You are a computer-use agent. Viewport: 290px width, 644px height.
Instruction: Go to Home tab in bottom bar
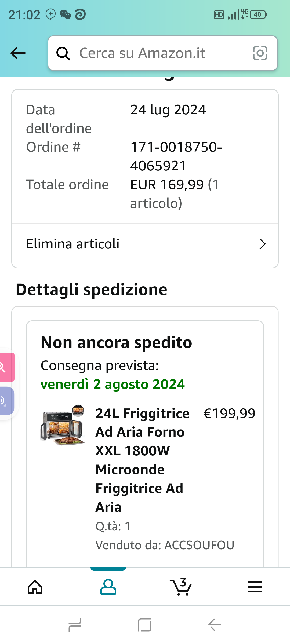pyautogui.click(x=35, y=587)
